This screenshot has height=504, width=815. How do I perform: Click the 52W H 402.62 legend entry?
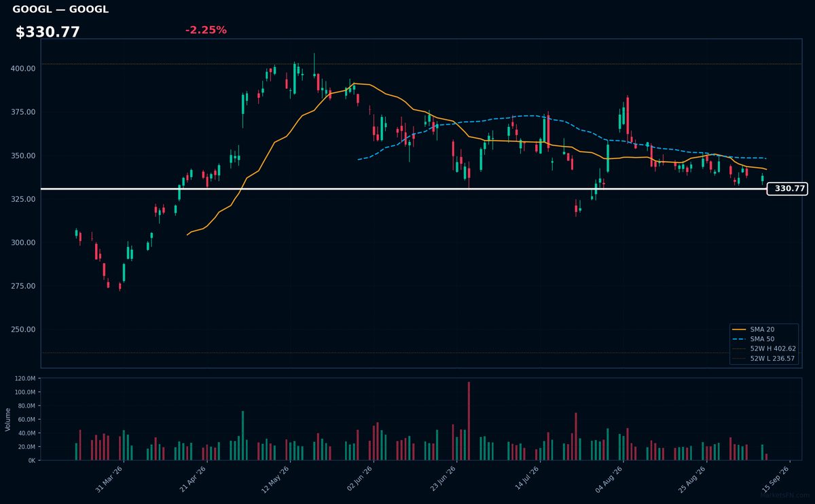(764, 348)
